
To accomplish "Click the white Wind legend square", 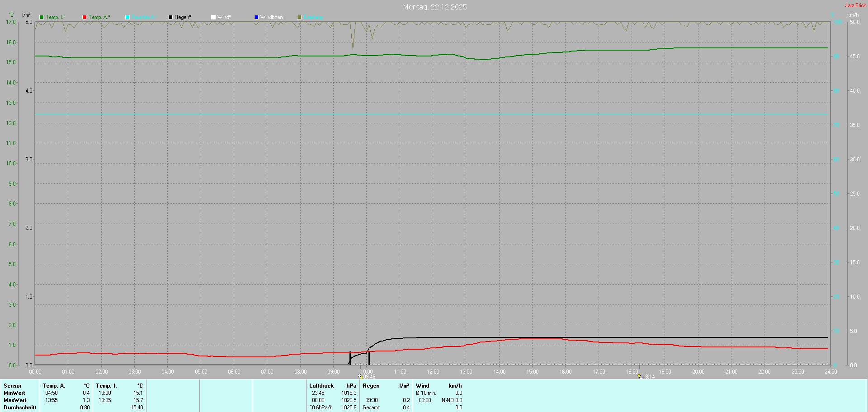I will [x=213, y=17].
